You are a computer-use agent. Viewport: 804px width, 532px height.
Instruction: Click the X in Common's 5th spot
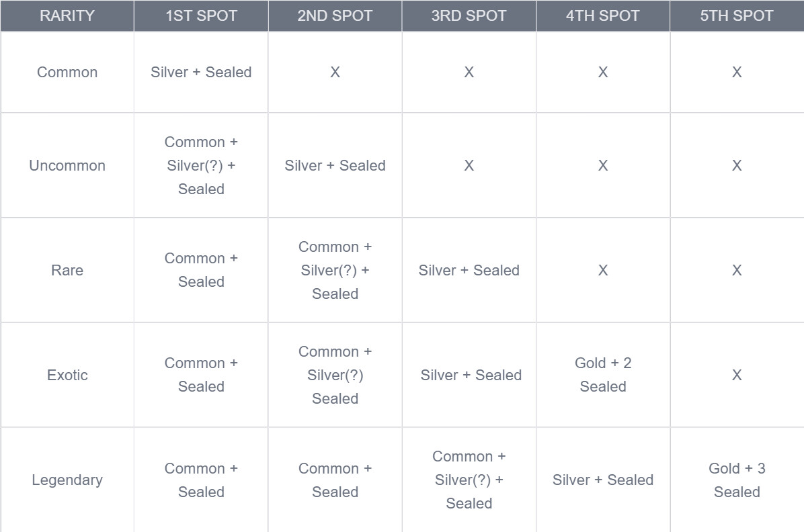point(737,73)
